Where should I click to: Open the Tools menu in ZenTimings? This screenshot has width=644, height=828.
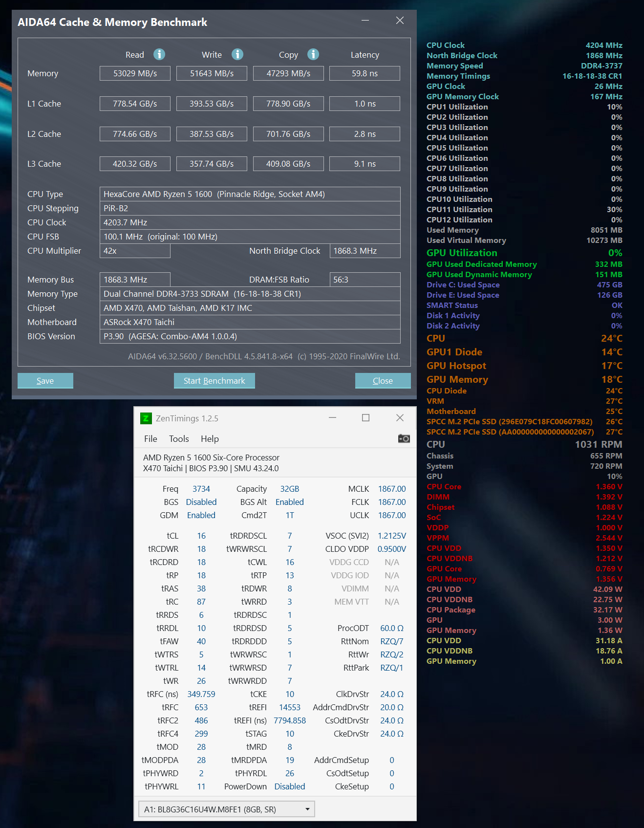(179, 439)
